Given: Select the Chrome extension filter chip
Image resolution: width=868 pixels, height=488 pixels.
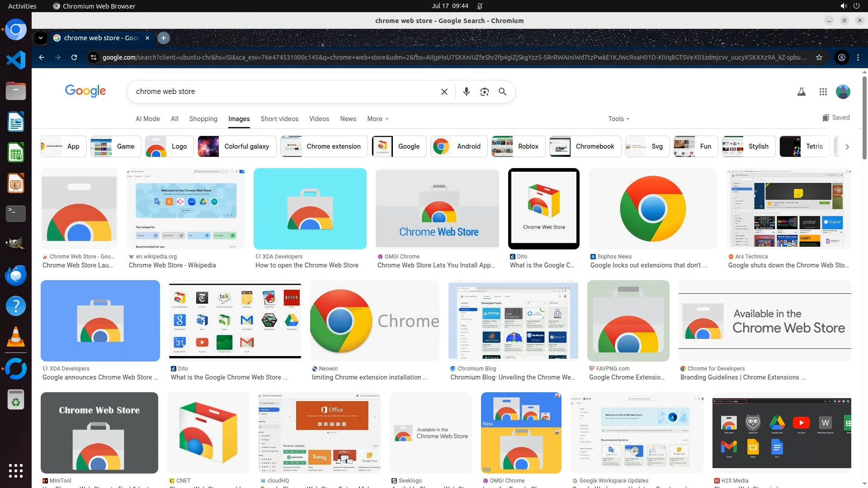Looking at the screenshot, I should pos(324,146).
